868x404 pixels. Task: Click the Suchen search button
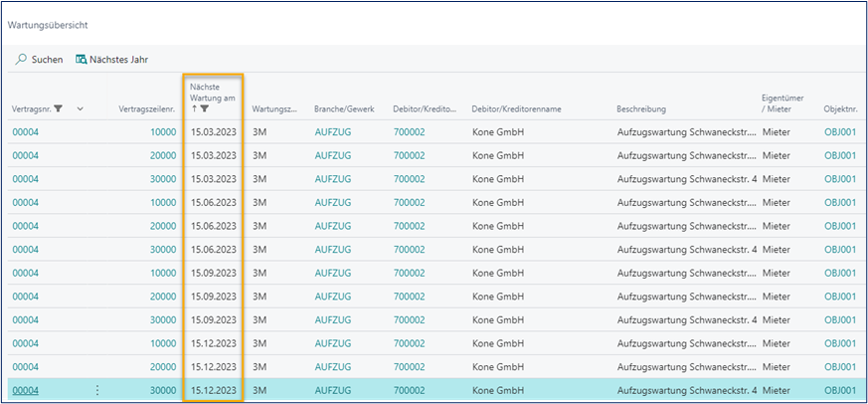39,60
